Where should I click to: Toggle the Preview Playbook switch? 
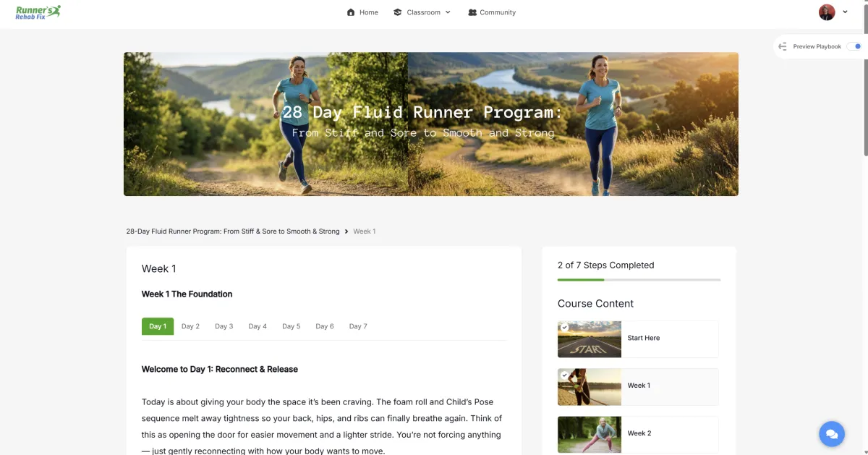[854, 46]
